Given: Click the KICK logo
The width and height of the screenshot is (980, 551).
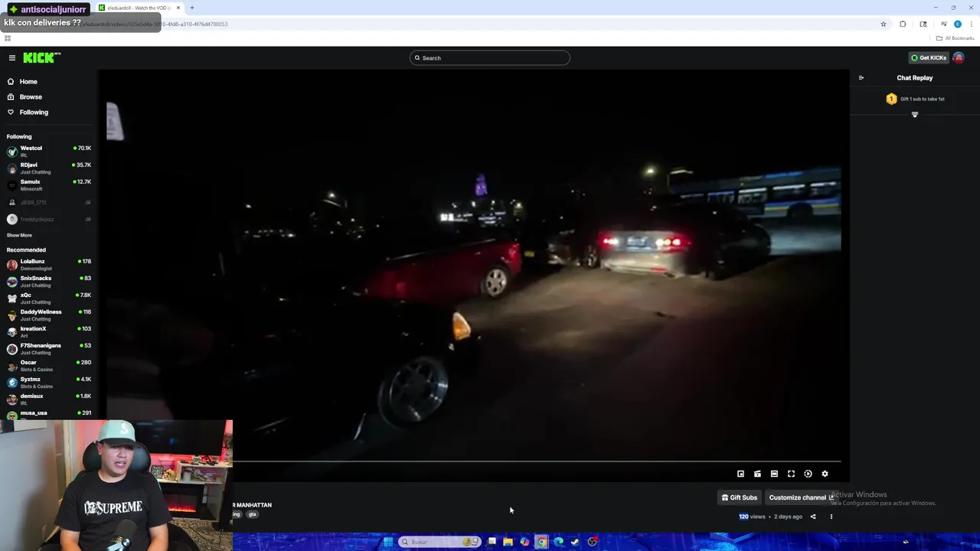Looking at the screenshot, I should click(x=41, y=58).
